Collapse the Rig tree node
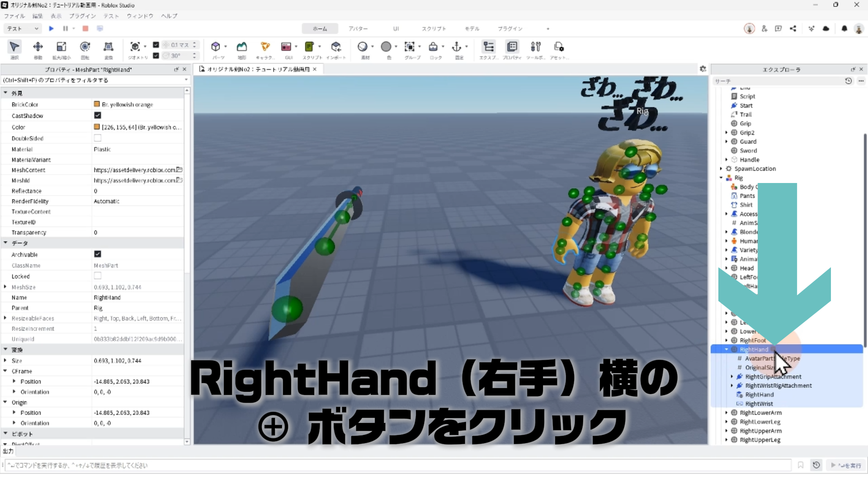 point(721,178)
